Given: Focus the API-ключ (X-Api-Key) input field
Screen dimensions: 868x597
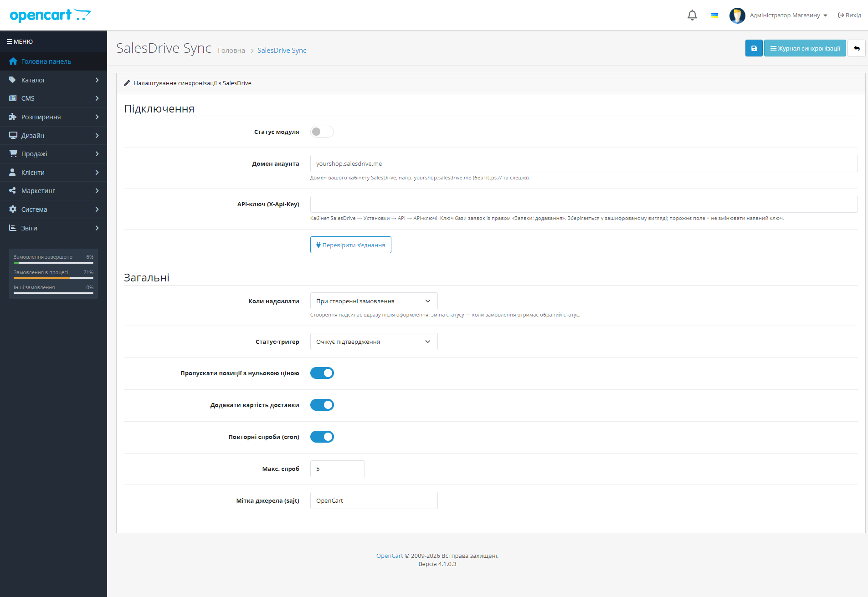Looking at the screenshot, I should (584, 204).
